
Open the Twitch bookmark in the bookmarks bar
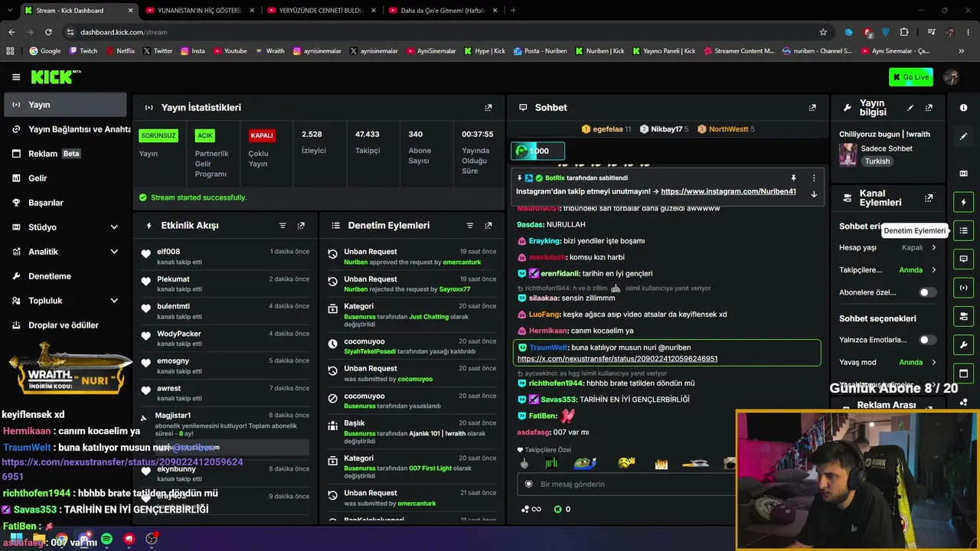pos(83,51)
